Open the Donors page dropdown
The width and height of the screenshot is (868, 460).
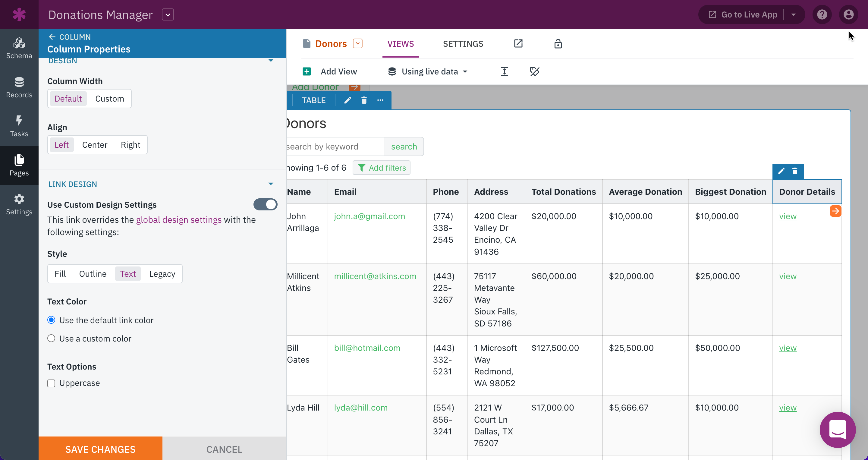(x=357, y=43)
